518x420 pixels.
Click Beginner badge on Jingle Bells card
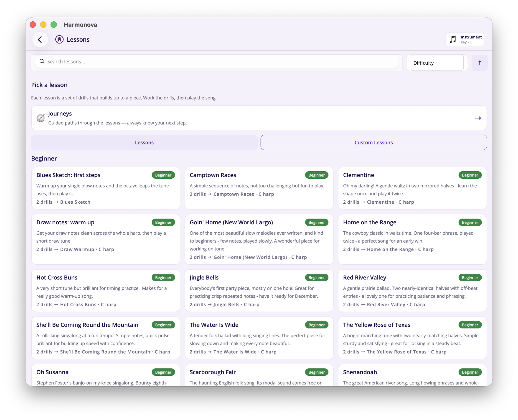click(316, 278)
